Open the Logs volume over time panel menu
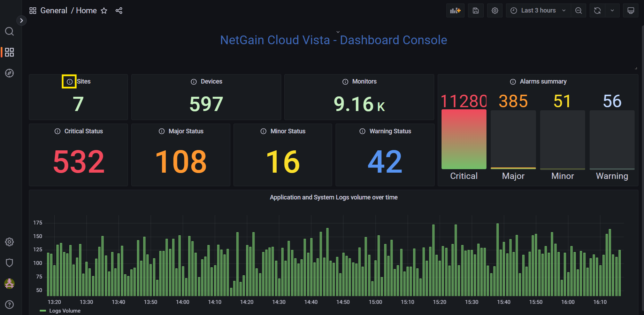644x315 pixels. coord(333,197)
